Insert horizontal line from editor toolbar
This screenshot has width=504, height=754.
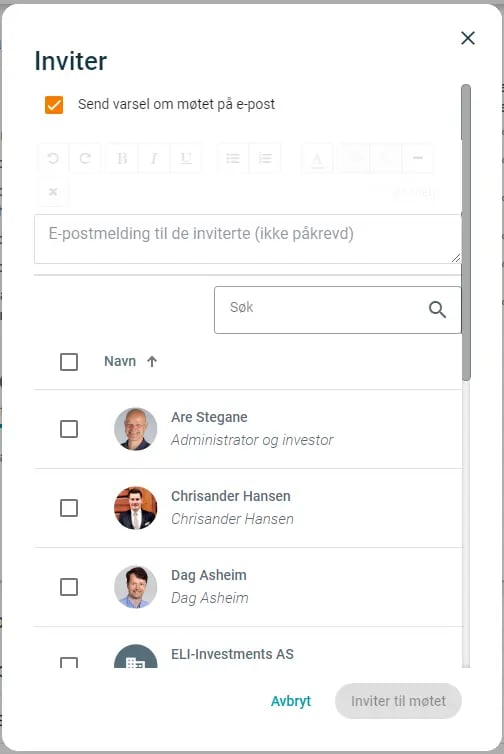click(x=417, y=158)
